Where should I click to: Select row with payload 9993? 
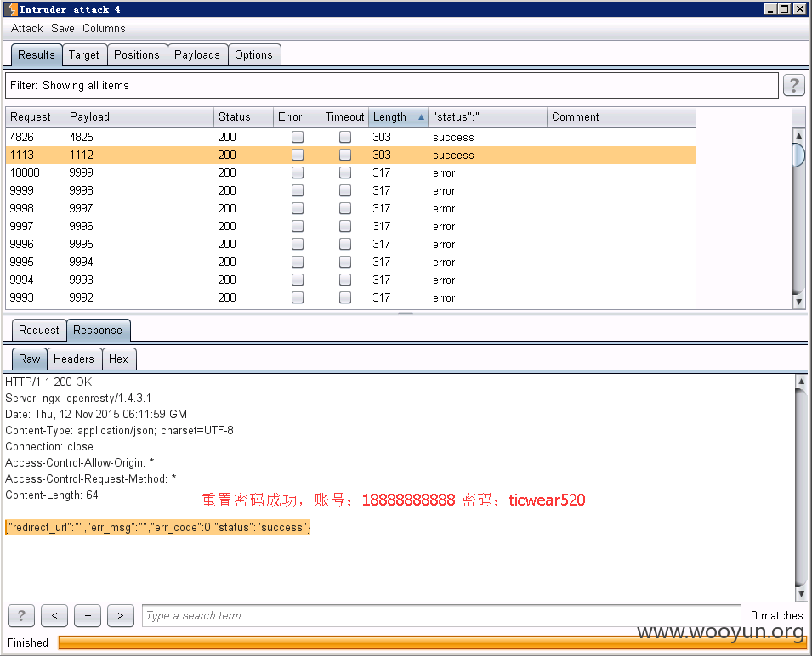pyautogui.click(x=350, y=280)
